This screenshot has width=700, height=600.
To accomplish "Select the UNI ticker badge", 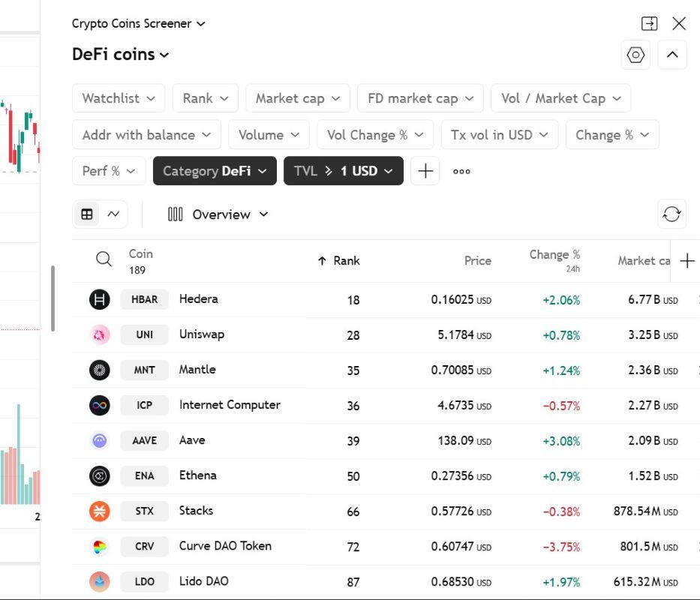I will 144,334.
